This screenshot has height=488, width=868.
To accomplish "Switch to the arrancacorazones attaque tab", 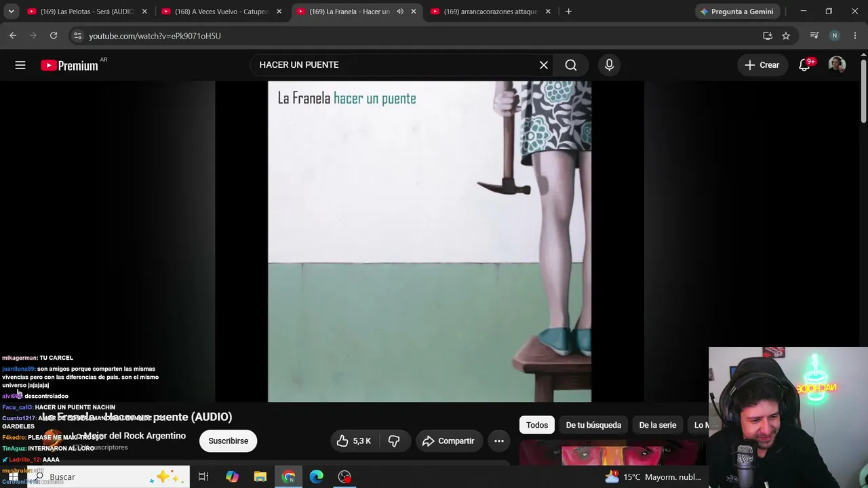I will point(491,12).
